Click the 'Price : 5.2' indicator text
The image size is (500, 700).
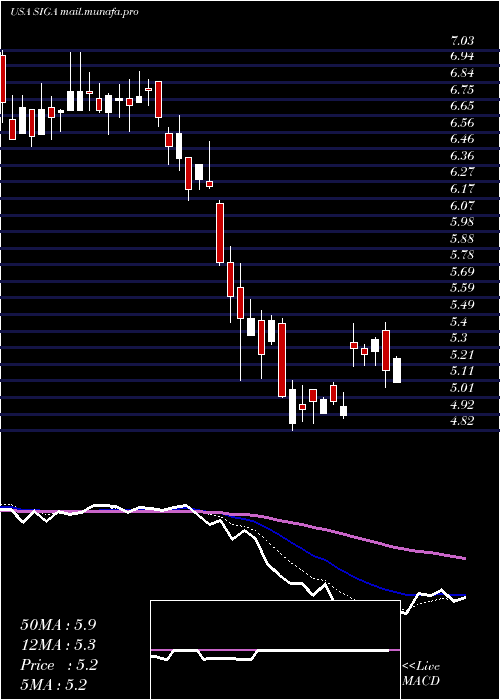(x=58, y=665)
